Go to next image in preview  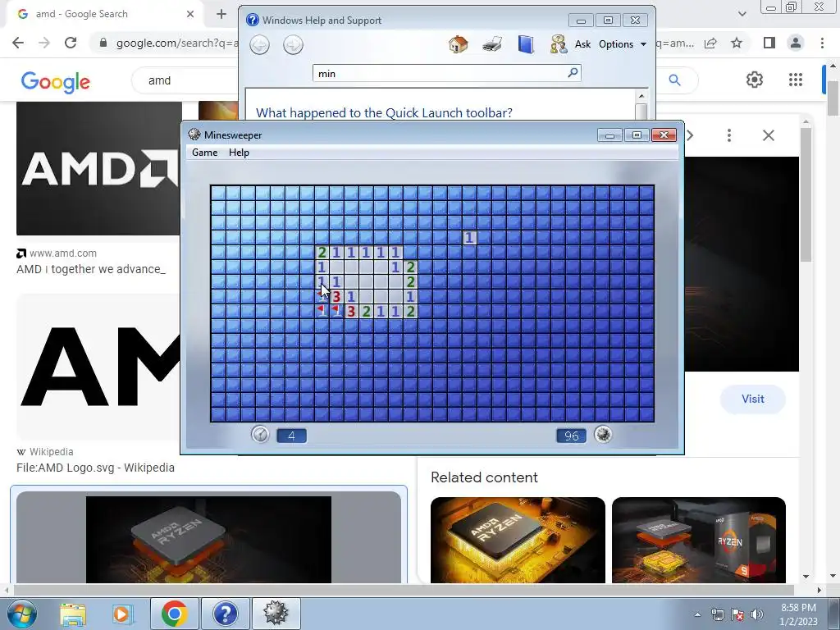click(691, 135)
